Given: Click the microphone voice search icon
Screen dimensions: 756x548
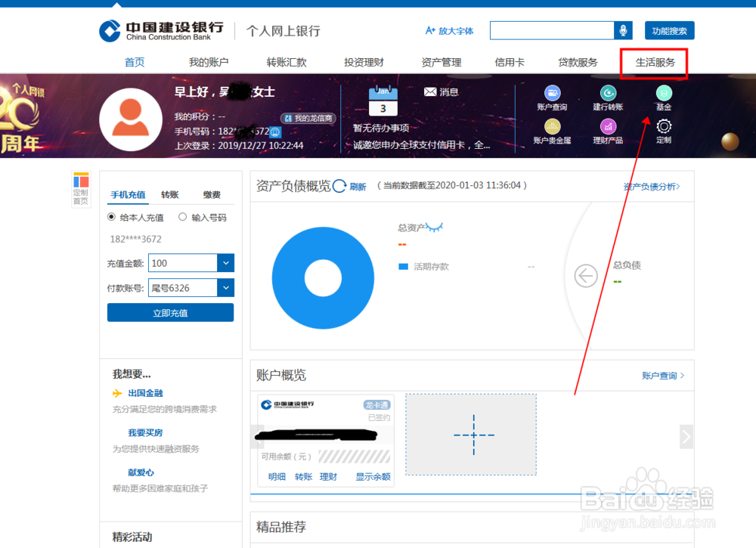Looking at the screenshot, I should [623, 30].
